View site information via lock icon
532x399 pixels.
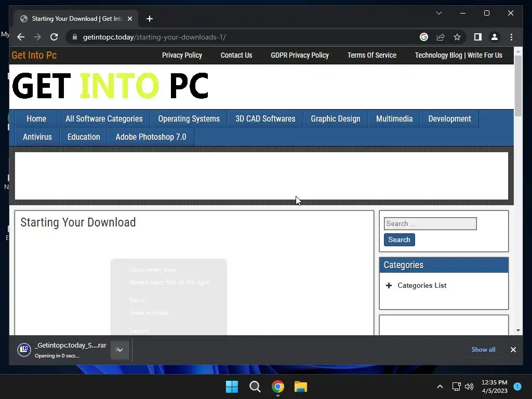(75, 37)
